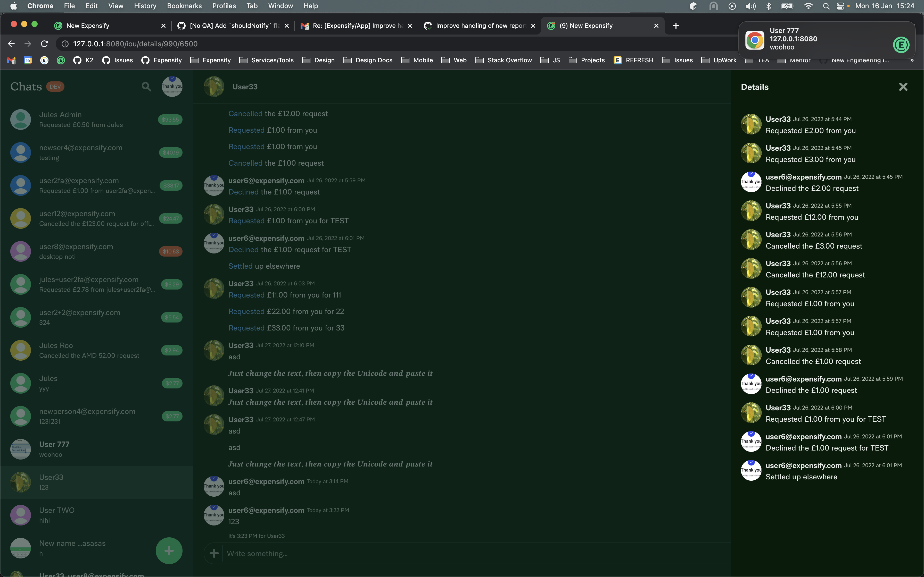Expand the hidden bookmarks overflow chevron
Image resolution: width=924 pixels, height=577 pixels.
coord(912,60)
